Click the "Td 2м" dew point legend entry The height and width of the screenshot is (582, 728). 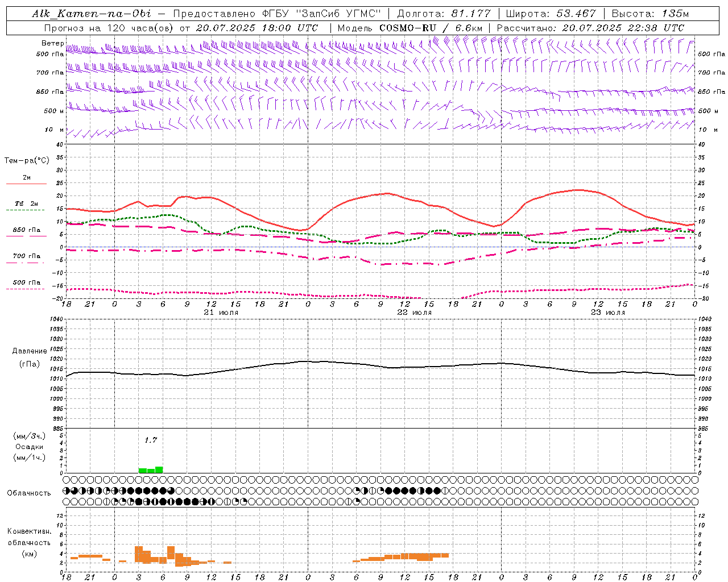coord(27,203)
